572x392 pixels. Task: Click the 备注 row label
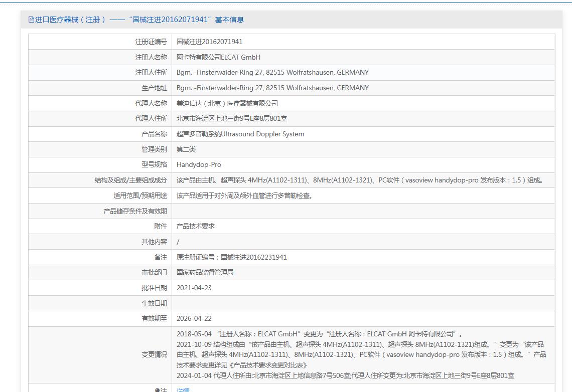click(161, 257)
